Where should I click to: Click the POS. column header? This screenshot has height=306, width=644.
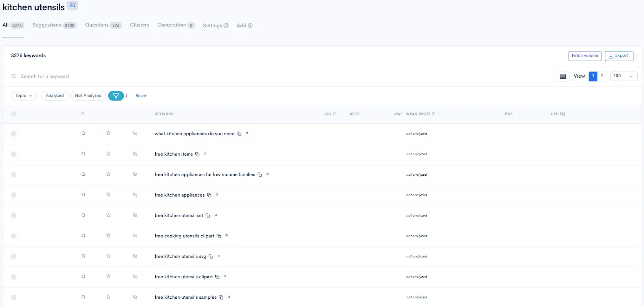pyautogui.click(x=509, y=114)
